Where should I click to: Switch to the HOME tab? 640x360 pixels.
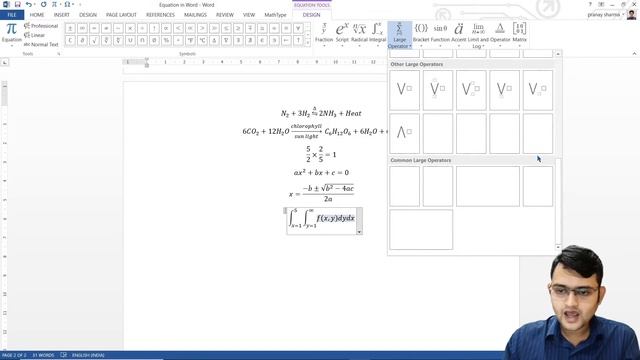tap(37, 15)
